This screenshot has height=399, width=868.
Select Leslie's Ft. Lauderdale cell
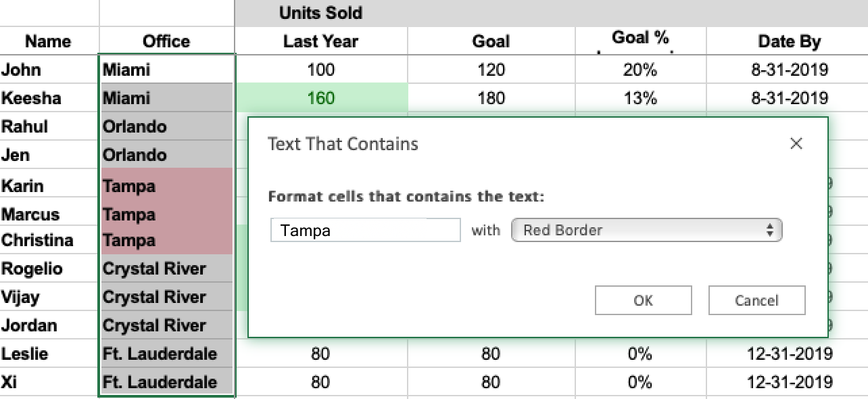point(166,354)
